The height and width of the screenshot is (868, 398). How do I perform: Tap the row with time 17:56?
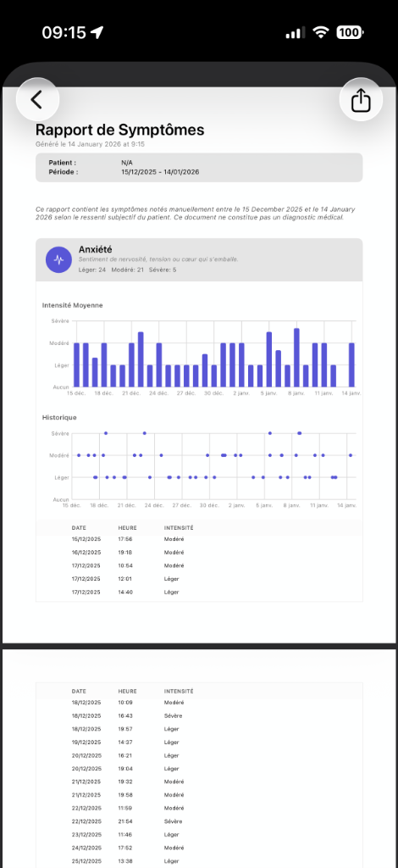click(199, 539)
